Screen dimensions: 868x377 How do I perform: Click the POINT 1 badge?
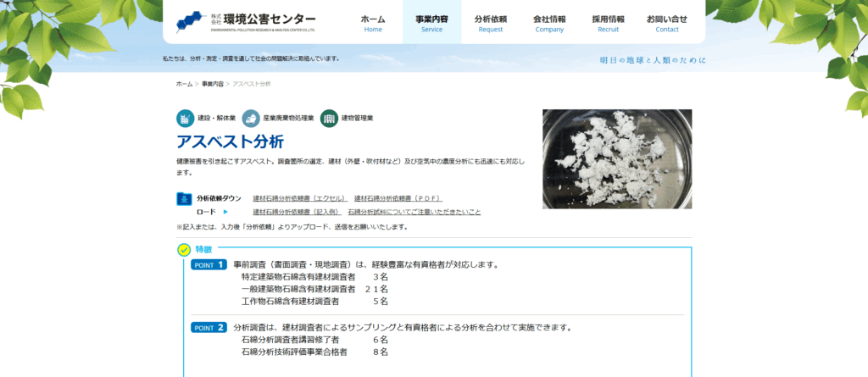[209, 264]
